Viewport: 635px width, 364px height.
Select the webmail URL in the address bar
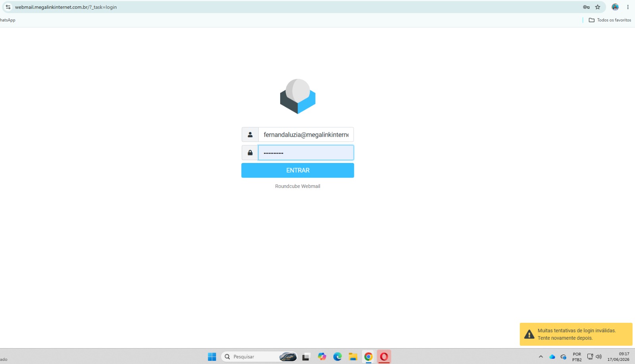[x=66, y=7]
